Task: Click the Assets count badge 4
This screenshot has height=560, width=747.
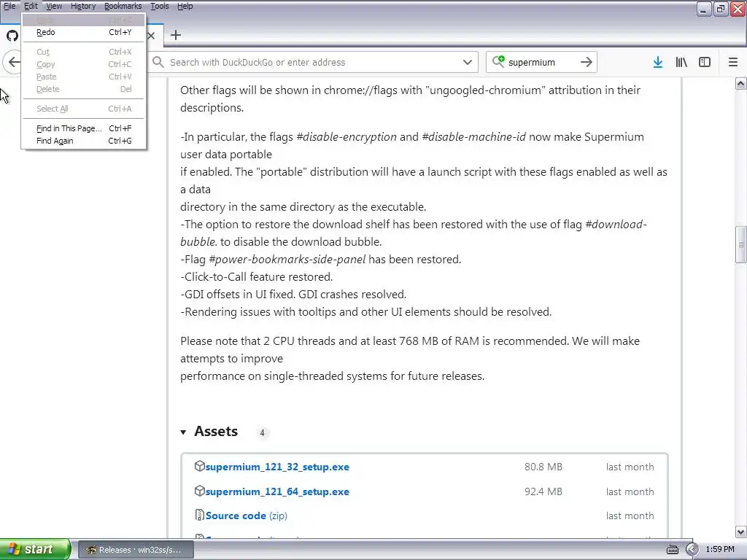Action: coord(262,433)
